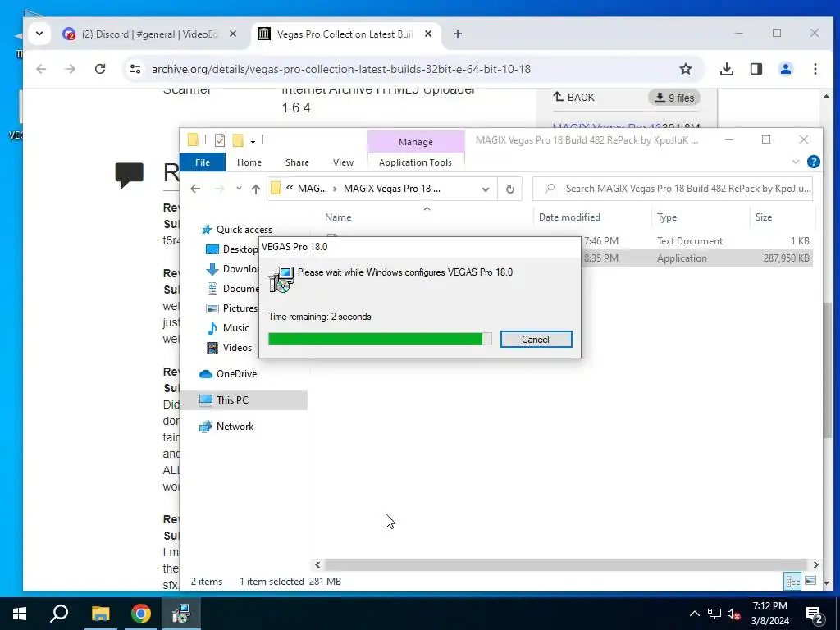This screenshot has height=630, width=840.
Task: Click Quick Access Toolbar new folder icon
Action: click(238, 140)
